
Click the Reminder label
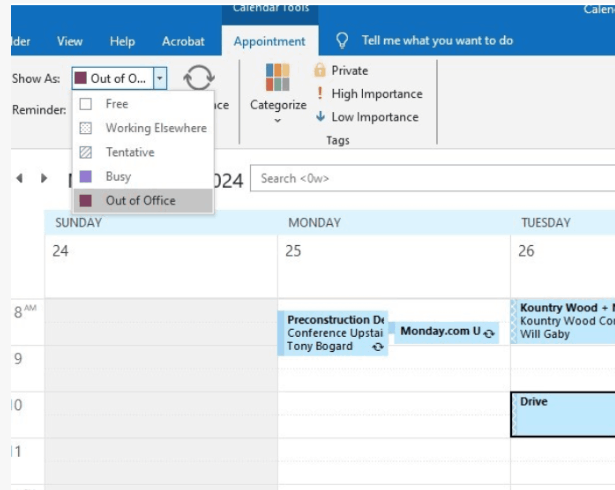coord(39,110)
